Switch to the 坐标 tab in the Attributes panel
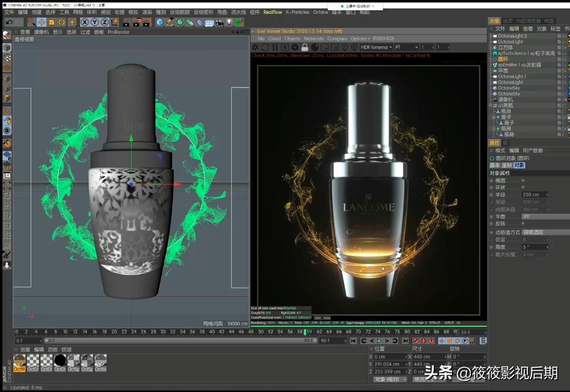The height and width of the screenshot is (392, 570). (507, 165)
